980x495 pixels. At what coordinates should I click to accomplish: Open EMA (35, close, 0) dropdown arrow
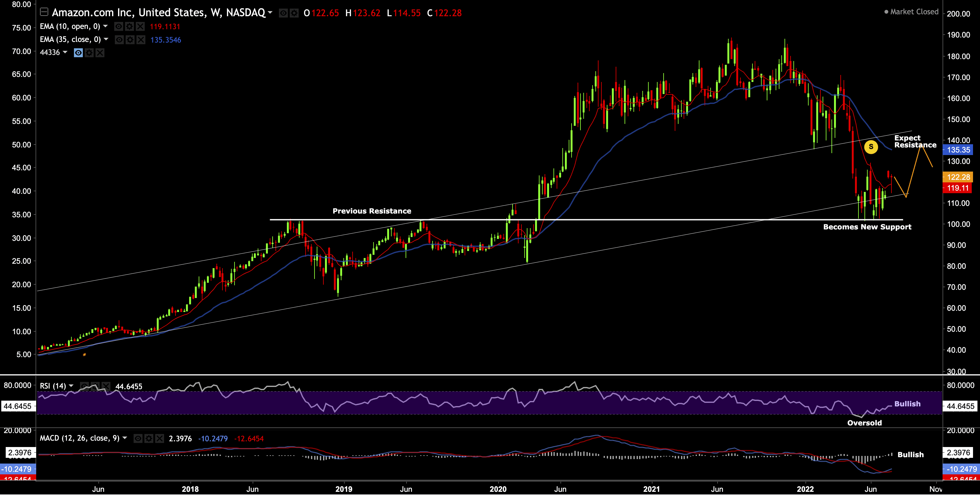(x=106, y=39)
